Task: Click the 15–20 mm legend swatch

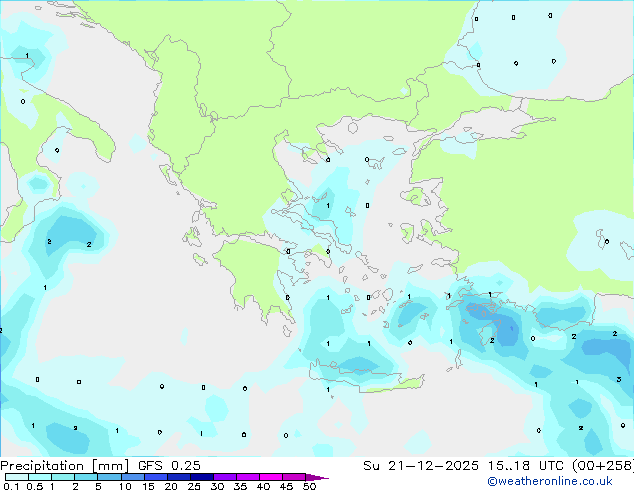Action: pyautogui.click(x=156, y=477)
